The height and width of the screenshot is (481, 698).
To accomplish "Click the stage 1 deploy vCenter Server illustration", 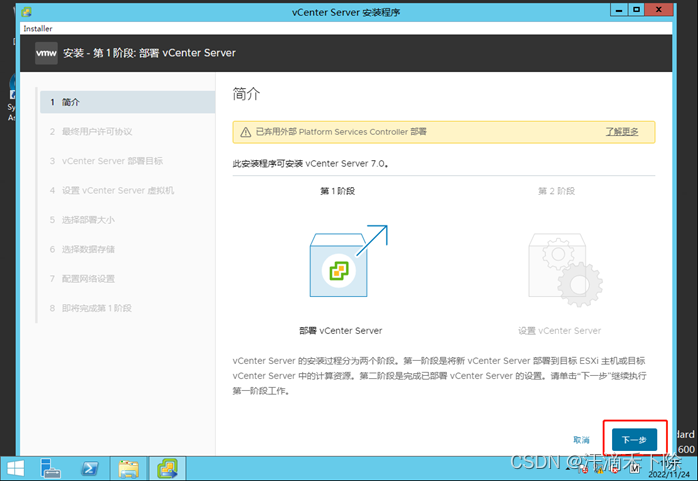I will (x=349, y=261).
